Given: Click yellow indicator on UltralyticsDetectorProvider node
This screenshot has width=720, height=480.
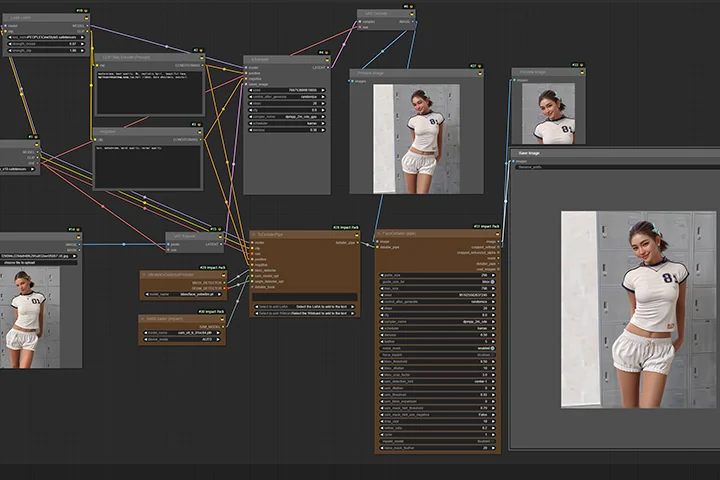Looking at the screenshot, I should 224,275.
